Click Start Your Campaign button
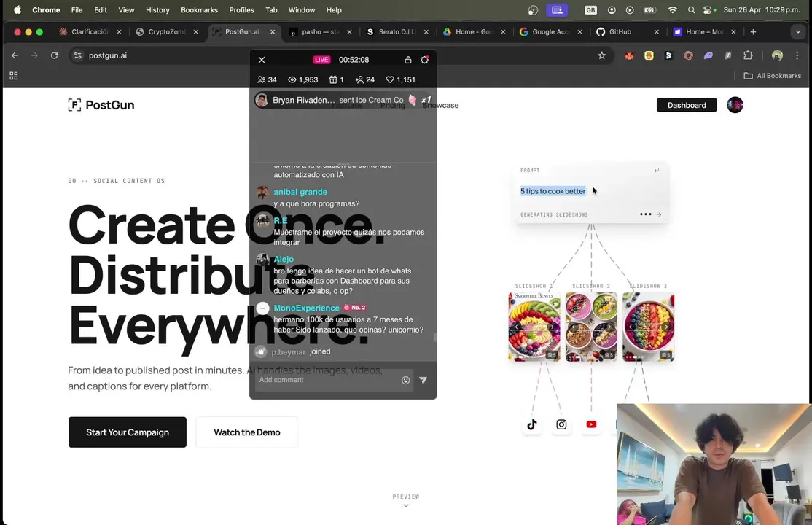812x525 pixels. [128, 432]
